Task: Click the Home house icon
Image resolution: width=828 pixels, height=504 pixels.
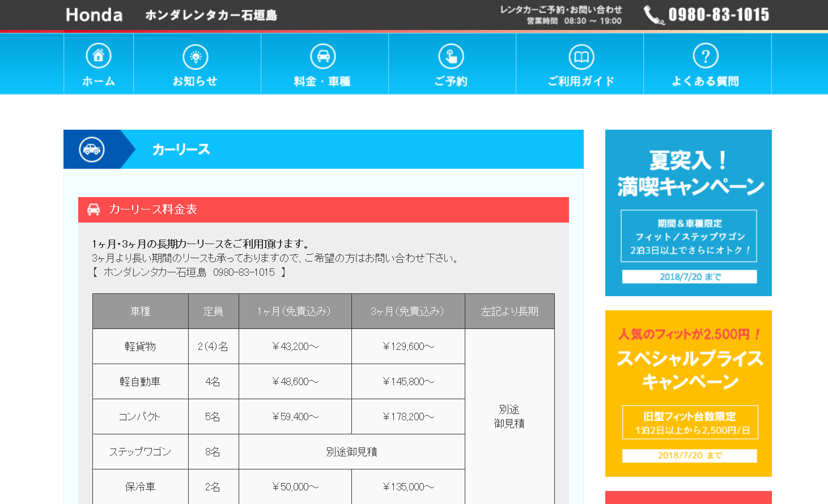Action: click(x=99, y=55)
